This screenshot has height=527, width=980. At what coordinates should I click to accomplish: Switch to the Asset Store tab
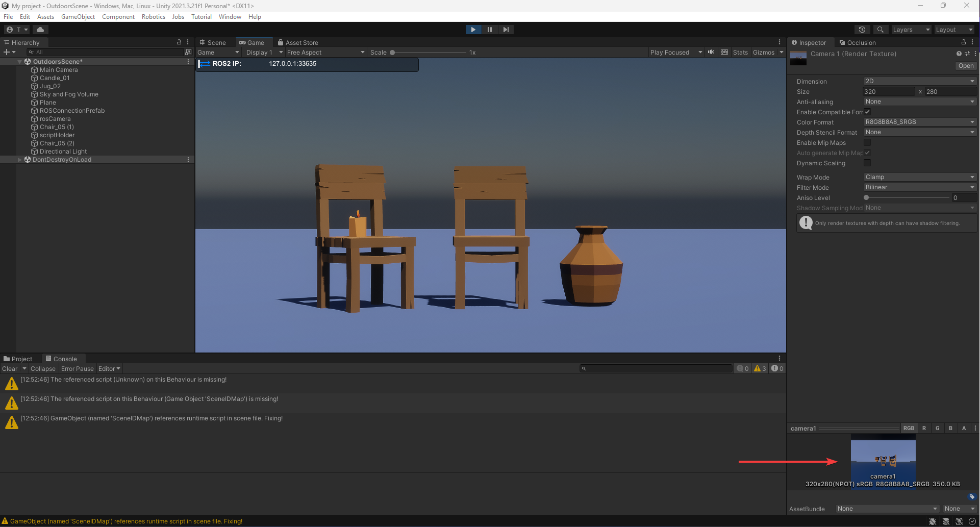coord(298,42)
